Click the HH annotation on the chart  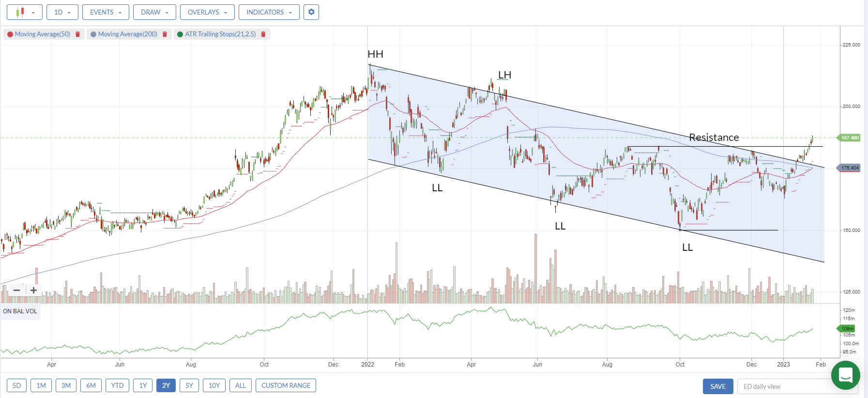[375, 54]
